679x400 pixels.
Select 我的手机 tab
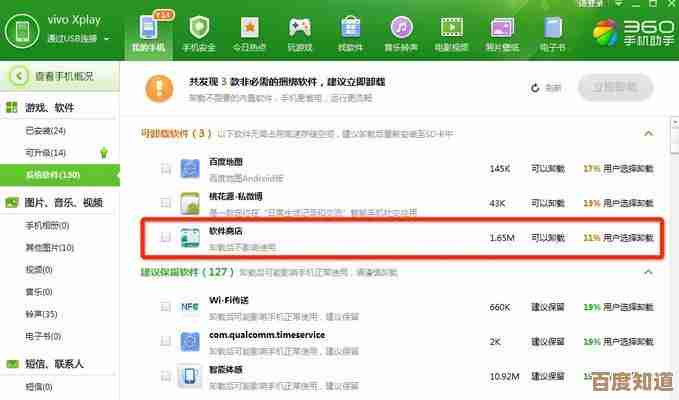click(150, 31)
